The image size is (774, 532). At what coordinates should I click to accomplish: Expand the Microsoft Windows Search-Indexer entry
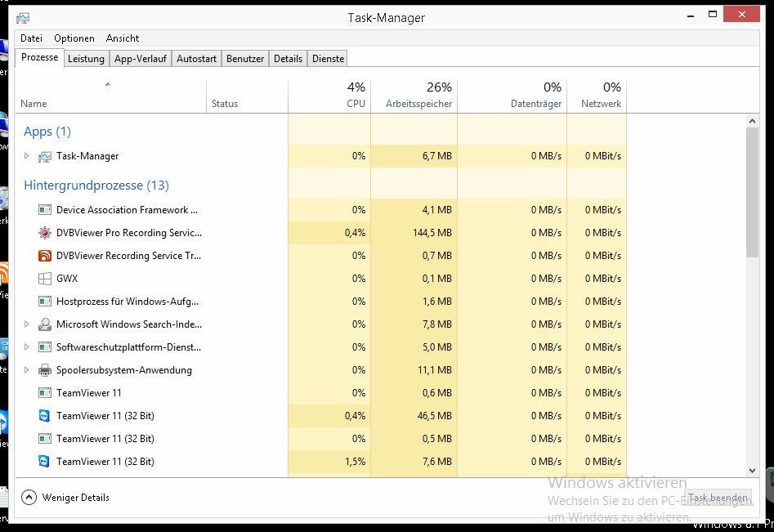click(27, 324)
